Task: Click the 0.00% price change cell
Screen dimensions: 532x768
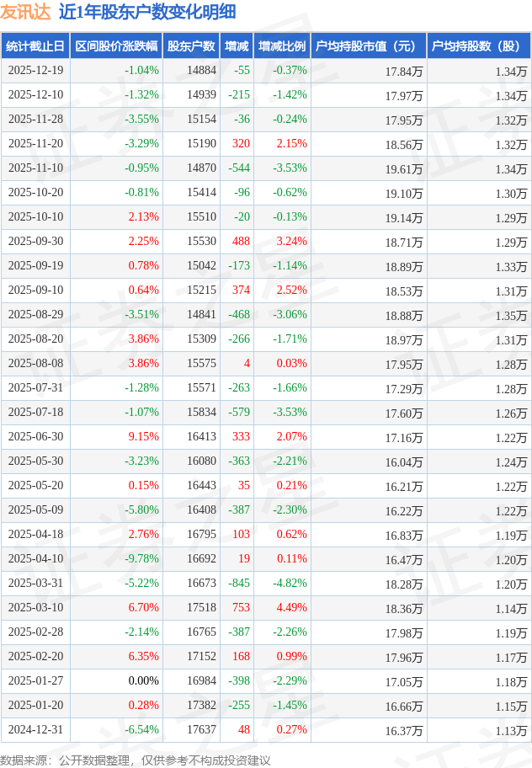Action: pyautogui.click(x=143, y=681)
